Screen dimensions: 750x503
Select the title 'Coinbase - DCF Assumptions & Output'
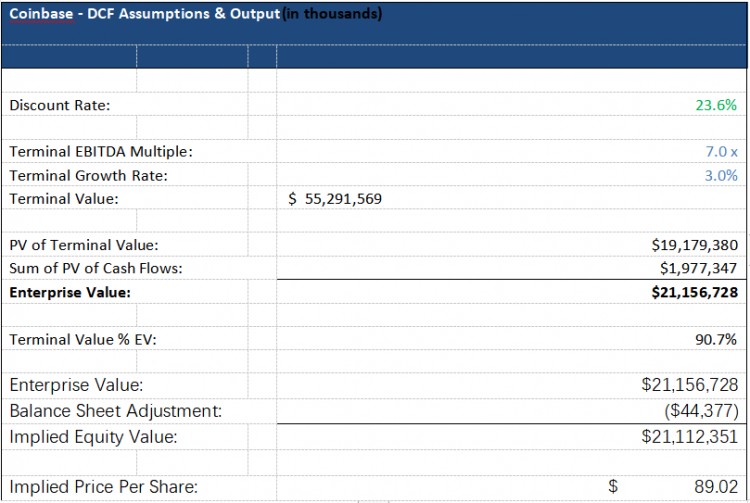pos(144,14)
